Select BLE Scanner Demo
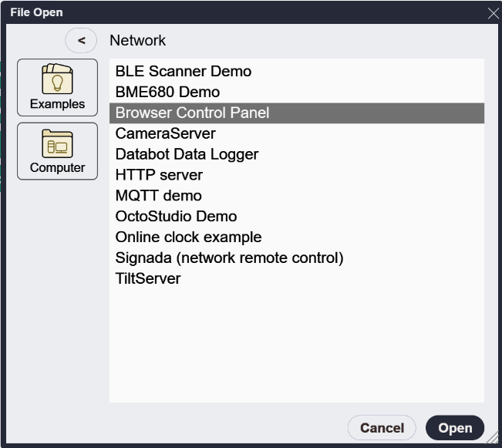 297,72
